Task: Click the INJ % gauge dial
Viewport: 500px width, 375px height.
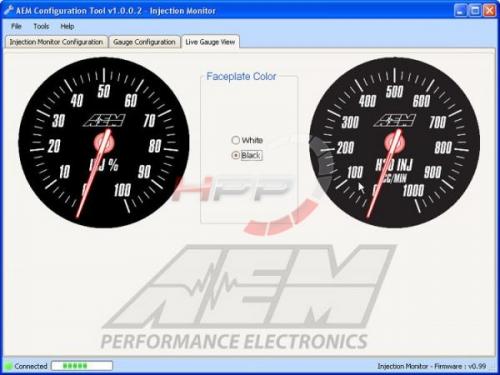Action: coord(104,142)
